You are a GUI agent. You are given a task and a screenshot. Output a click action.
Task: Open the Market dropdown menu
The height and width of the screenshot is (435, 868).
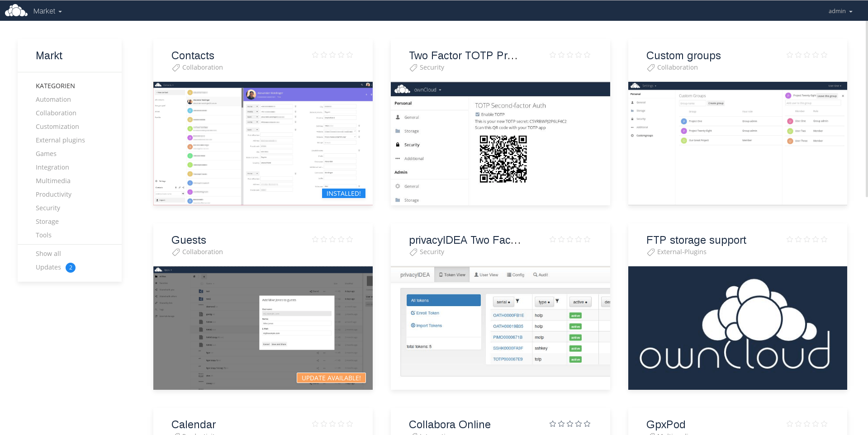[47, 11]
